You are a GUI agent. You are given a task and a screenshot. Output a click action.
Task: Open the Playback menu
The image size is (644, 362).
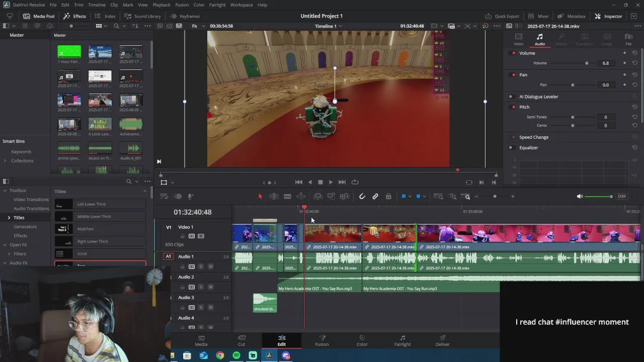click(162, 5)
